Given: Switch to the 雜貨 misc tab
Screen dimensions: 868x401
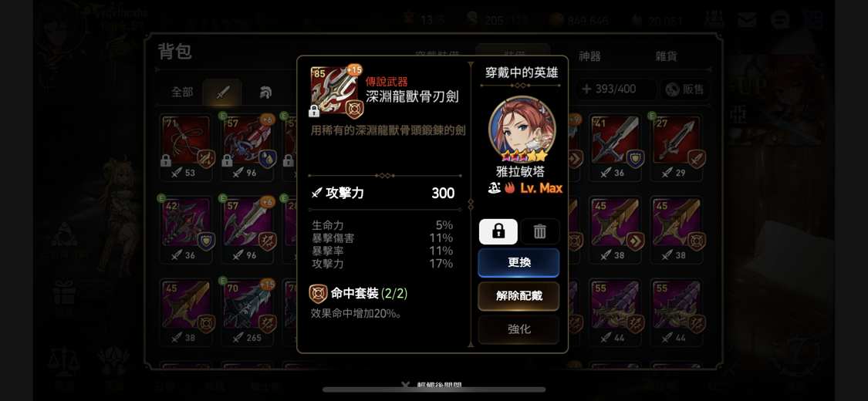Looking at the screenshot, I should coord(666,56).
